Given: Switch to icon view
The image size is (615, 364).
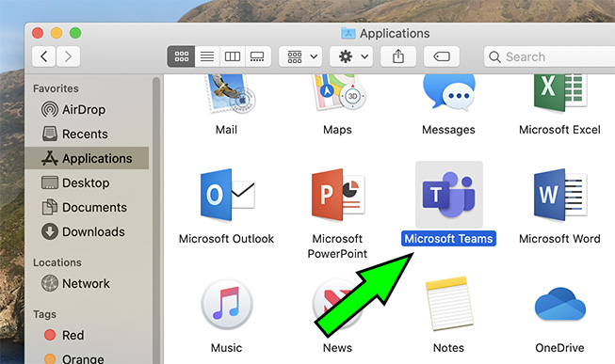Looking at the screenshot, I should (x=181, y=56).
